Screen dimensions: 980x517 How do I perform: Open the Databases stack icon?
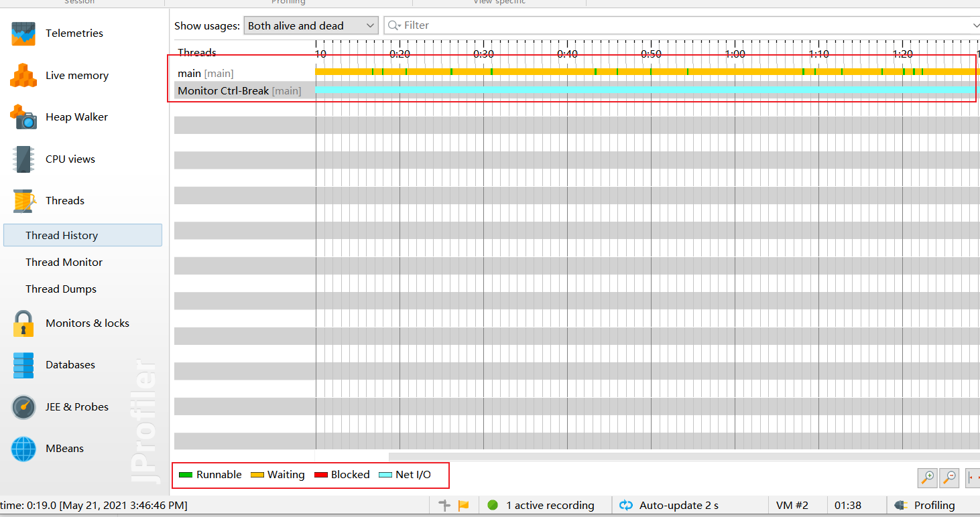[23, 365]
